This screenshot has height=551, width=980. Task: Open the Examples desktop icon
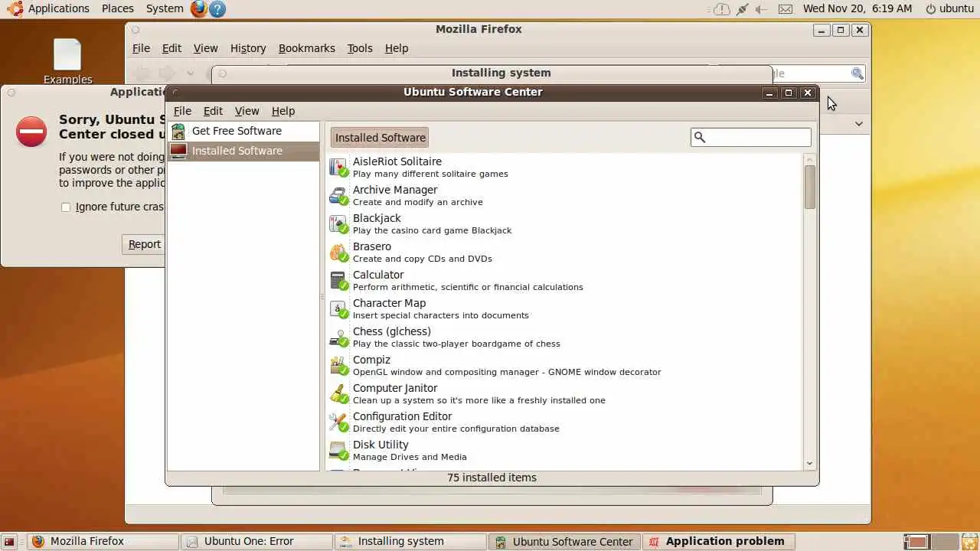click(67, 61)
